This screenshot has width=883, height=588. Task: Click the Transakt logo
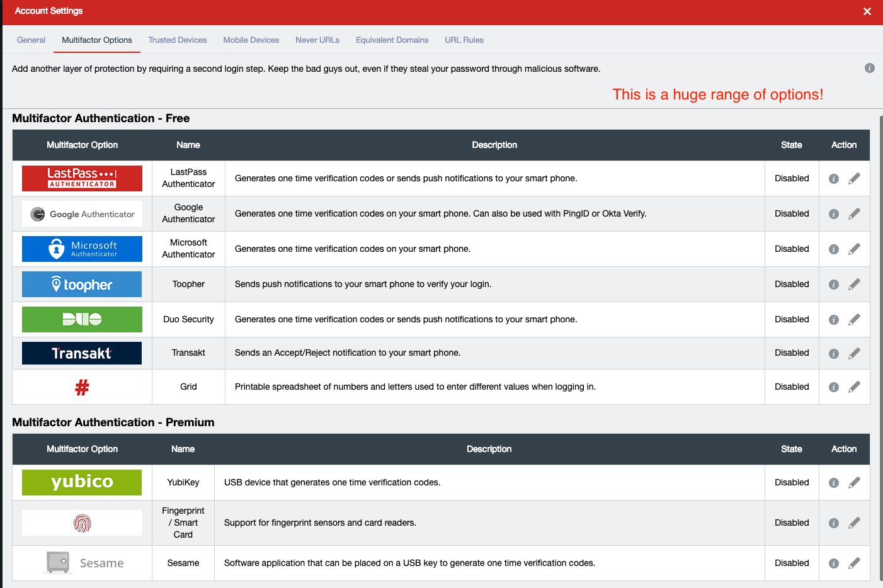pyautogui.click(x=82, y=353)
